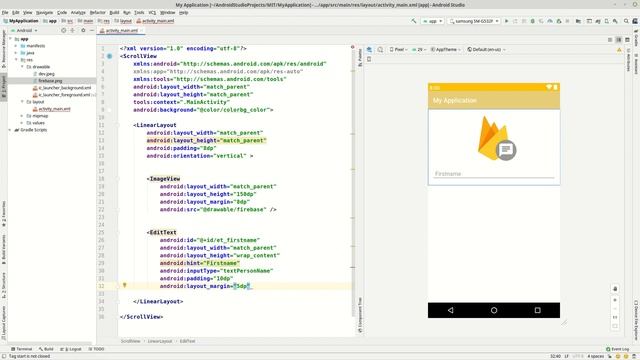Open the Help menu
The width and height of the screenshot is (640, 360).
click(x=184, y=13)
